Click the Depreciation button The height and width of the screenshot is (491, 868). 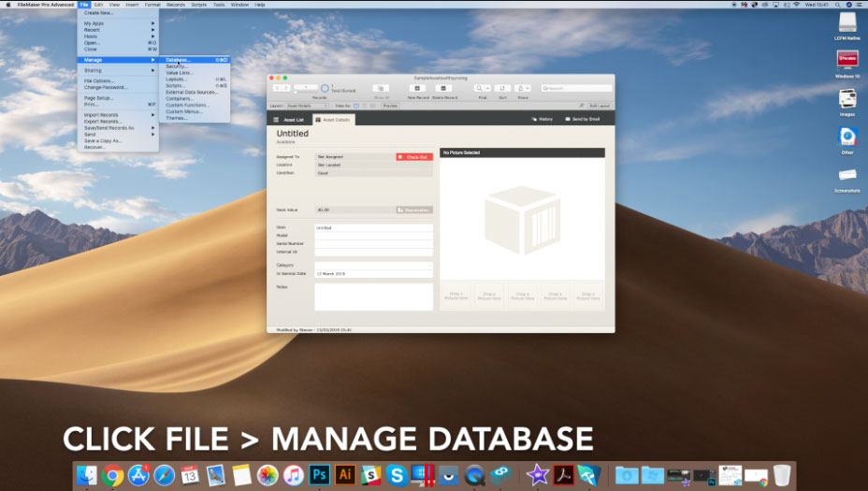tap(414, 210)
